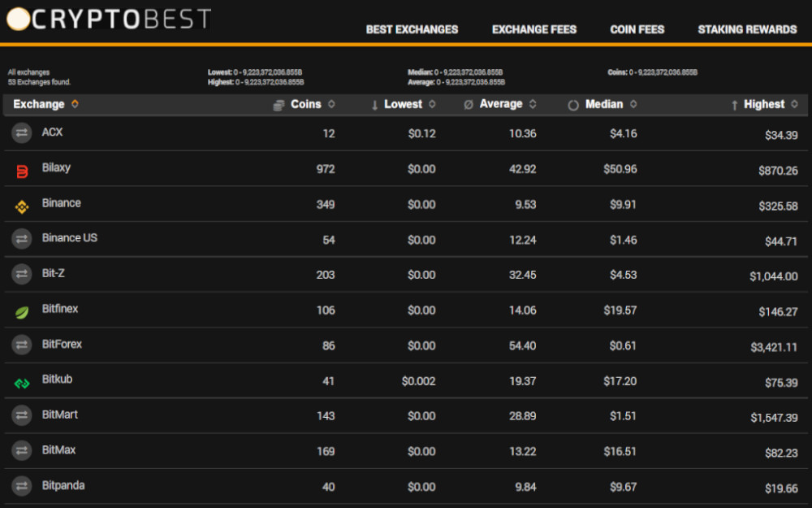Click the ACX placeholder exchange icon

[22, 133]
